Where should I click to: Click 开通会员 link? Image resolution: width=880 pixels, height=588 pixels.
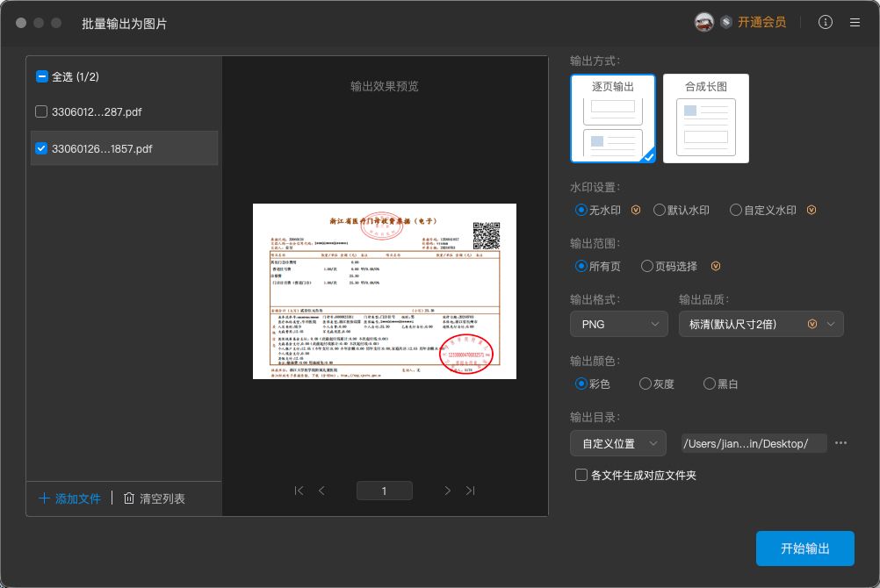click(761, 23)
